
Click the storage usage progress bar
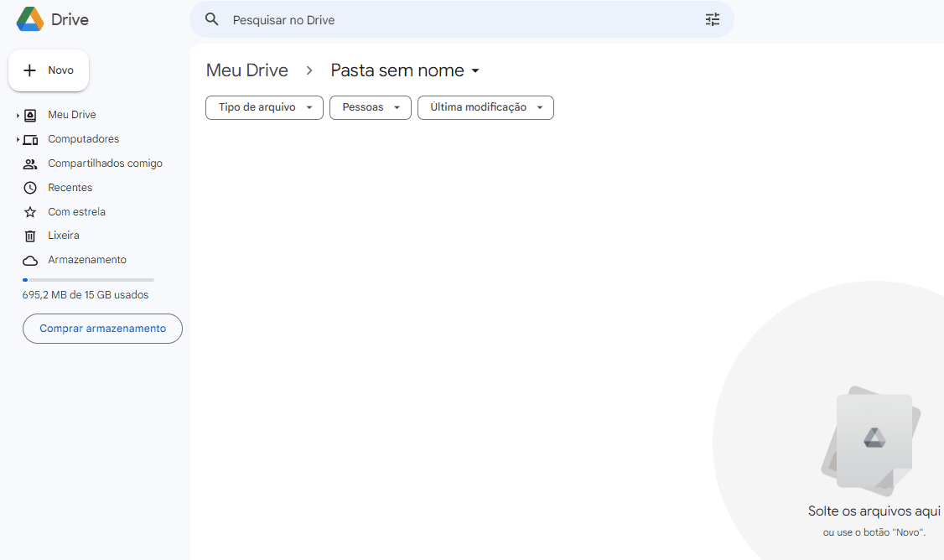[x=88, y=279]
